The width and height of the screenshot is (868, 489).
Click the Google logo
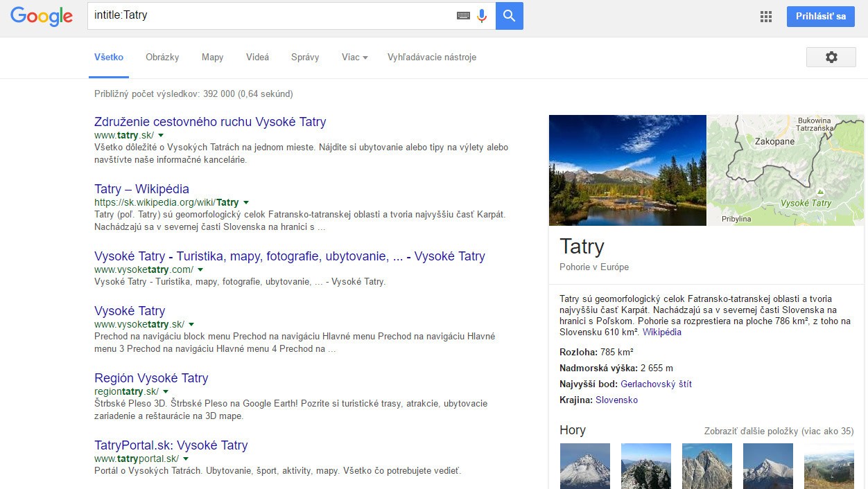click(42, 17)
